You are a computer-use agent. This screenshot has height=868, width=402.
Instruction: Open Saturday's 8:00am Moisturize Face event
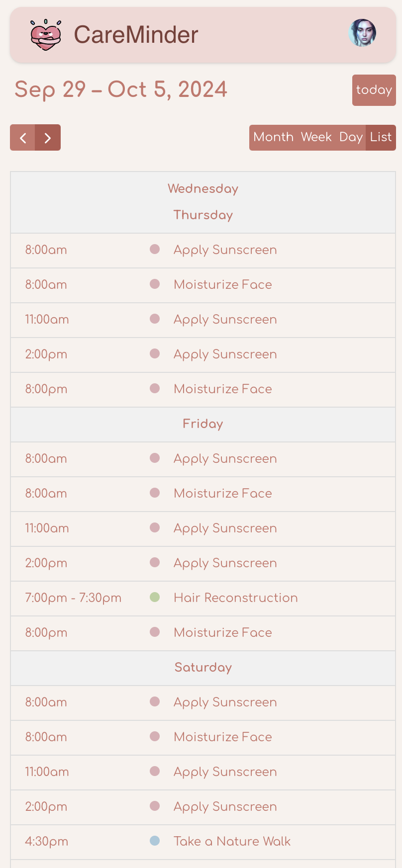click(x=223, y=737)
